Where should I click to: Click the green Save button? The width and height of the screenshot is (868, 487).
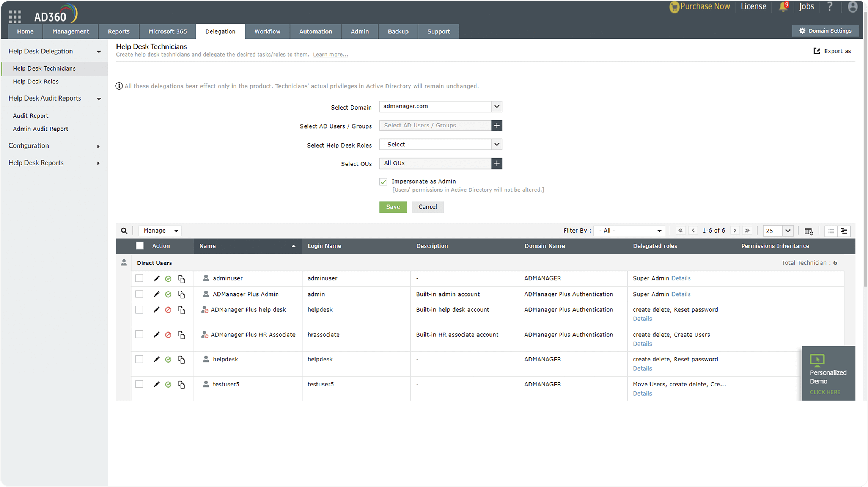point(393,207)
